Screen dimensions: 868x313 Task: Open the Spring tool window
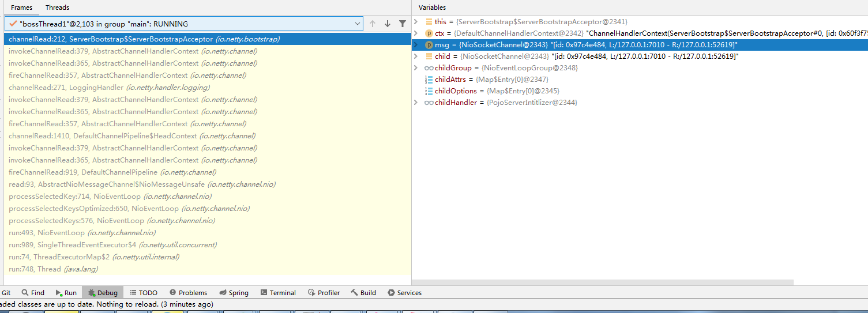coord(234,293)
